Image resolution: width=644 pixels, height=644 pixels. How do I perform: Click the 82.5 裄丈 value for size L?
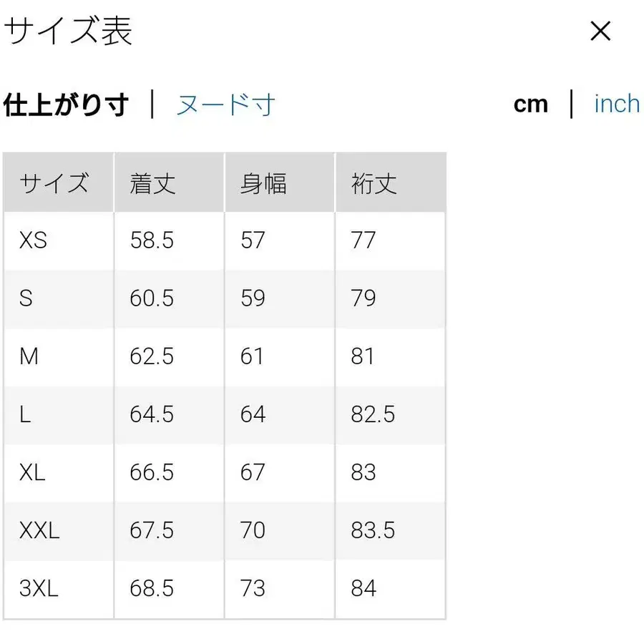click(372, 414)
